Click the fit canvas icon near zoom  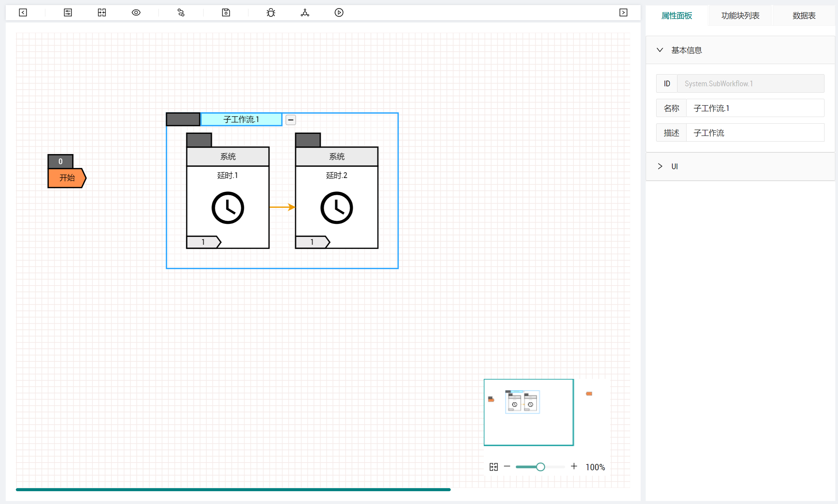(x=494, y=467)
